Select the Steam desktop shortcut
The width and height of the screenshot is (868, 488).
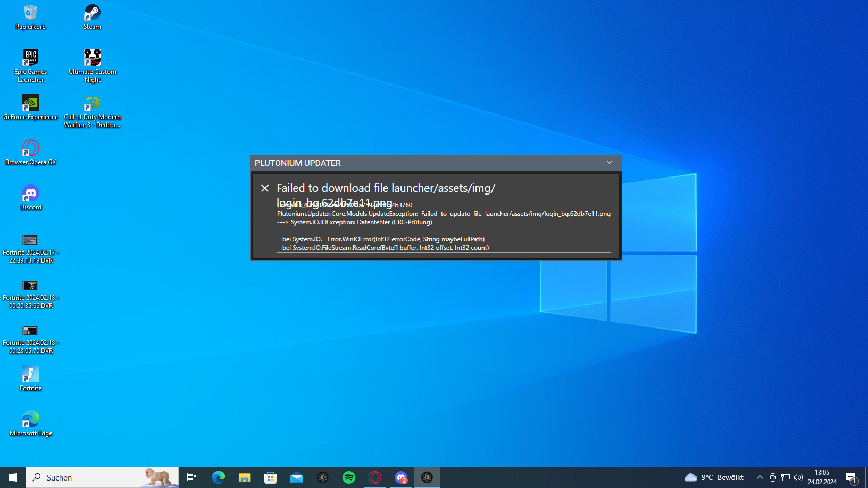point(92,17)
